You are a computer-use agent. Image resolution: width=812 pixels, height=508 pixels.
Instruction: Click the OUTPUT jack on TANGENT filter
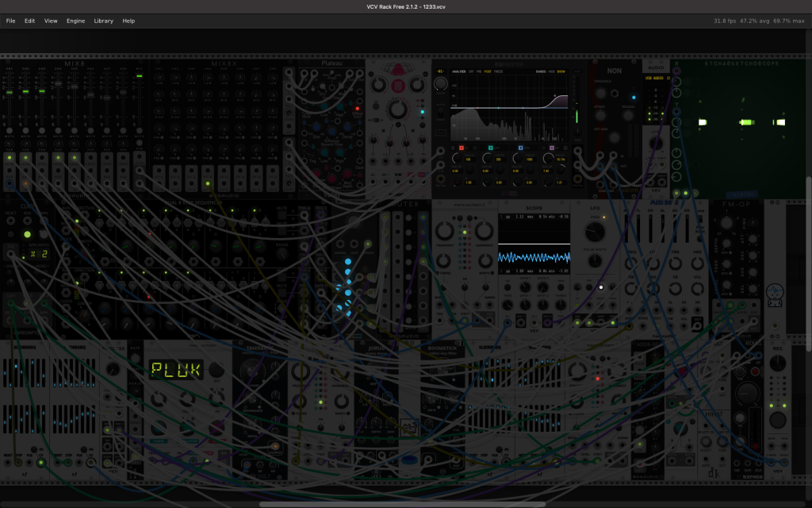pyautogui.click(x=275, y=446)
